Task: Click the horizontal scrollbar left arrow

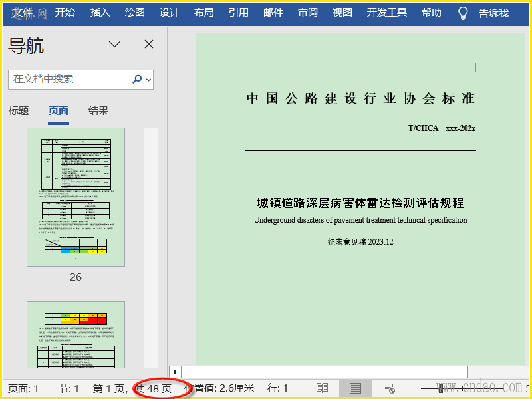Action: pyautogui.click(x=175, y=372)
